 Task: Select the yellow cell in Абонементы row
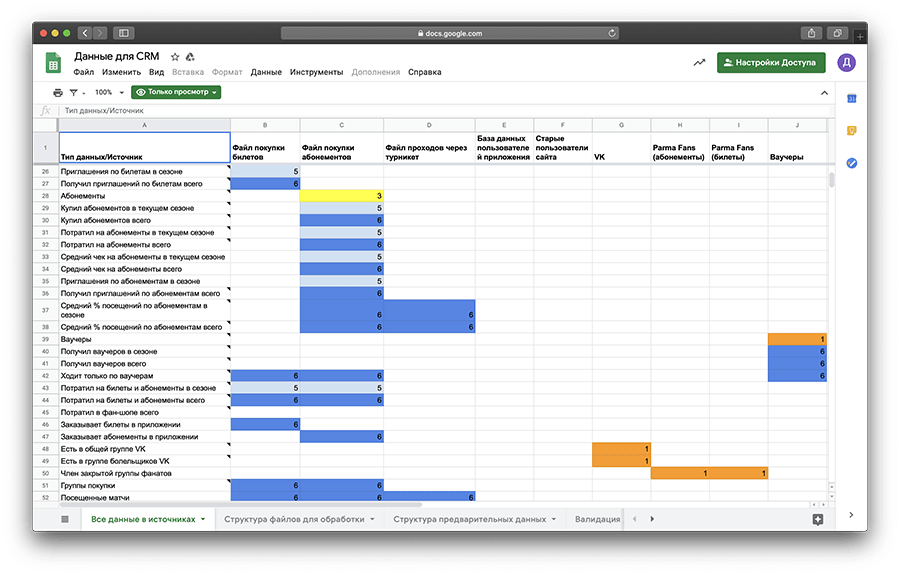[x=342, y=196]
